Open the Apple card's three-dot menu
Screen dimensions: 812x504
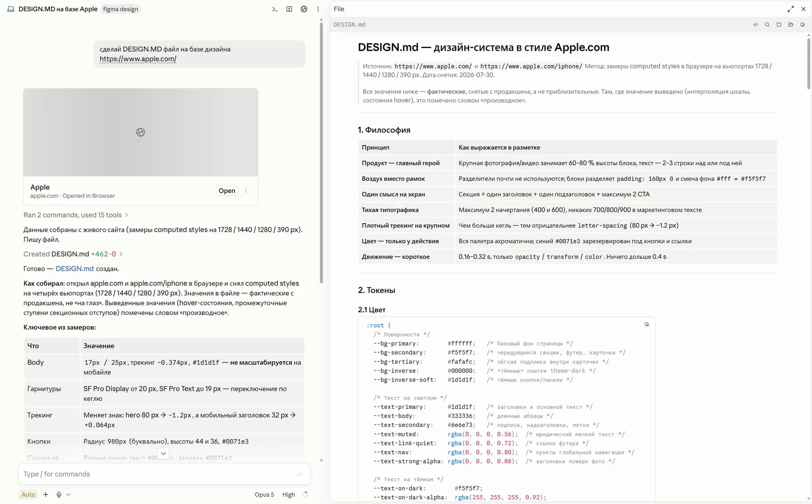246,191
